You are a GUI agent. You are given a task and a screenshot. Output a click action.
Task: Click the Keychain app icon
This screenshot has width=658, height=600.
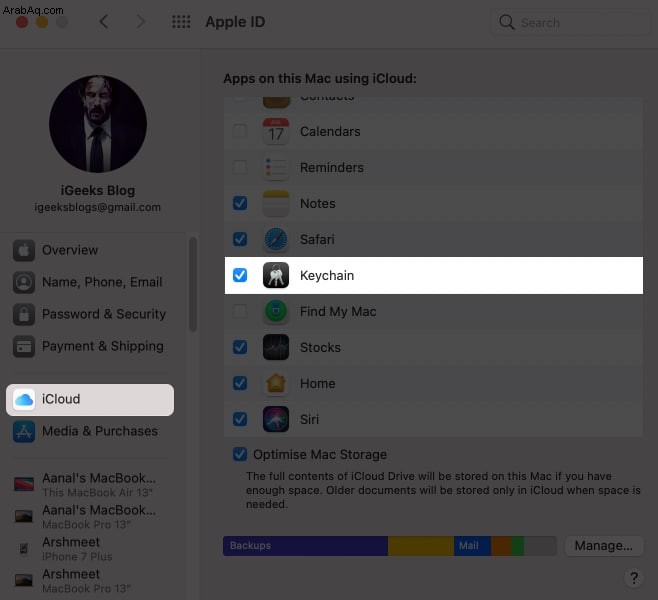point(276,275)
